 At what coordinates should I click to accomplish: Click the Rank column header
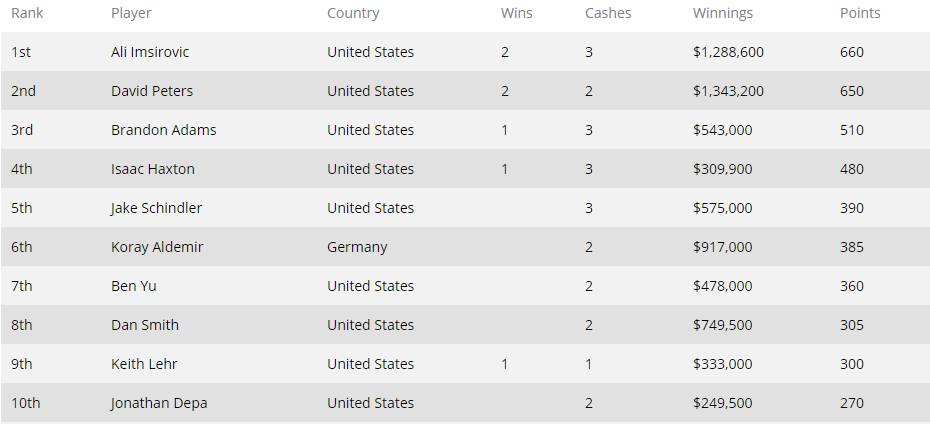(27, 13)
